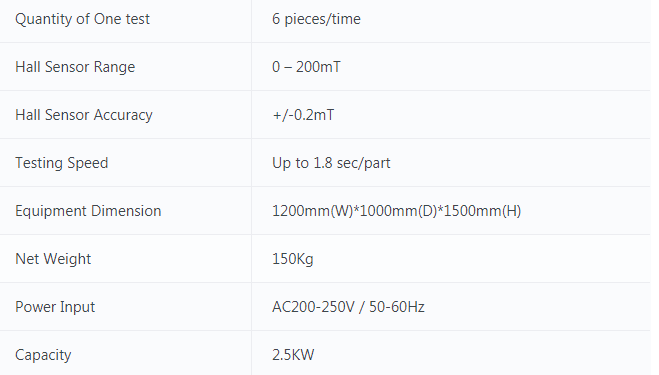Select the Capacity label
The width and height of the screenshot is (659, 375).
(43, 355)
